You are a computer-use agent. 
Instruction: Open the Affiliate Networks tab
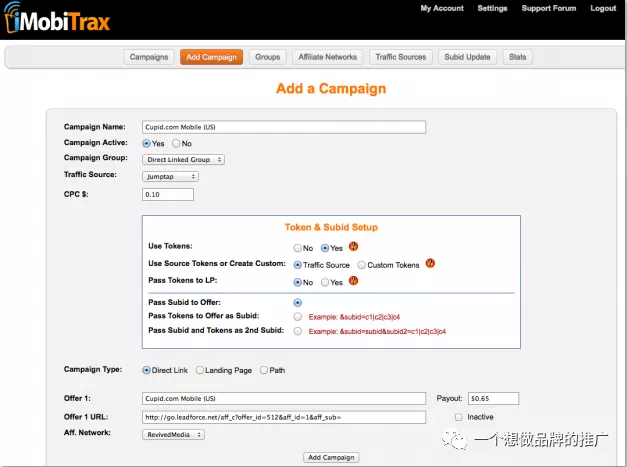point(328,57)
